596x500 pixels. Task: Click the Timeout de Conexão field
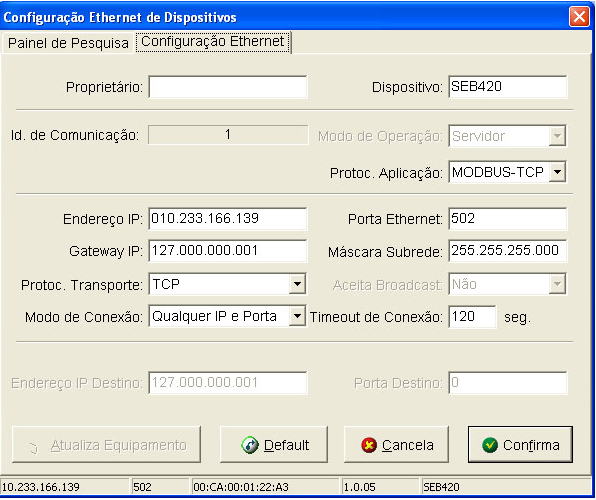(472, 317)
